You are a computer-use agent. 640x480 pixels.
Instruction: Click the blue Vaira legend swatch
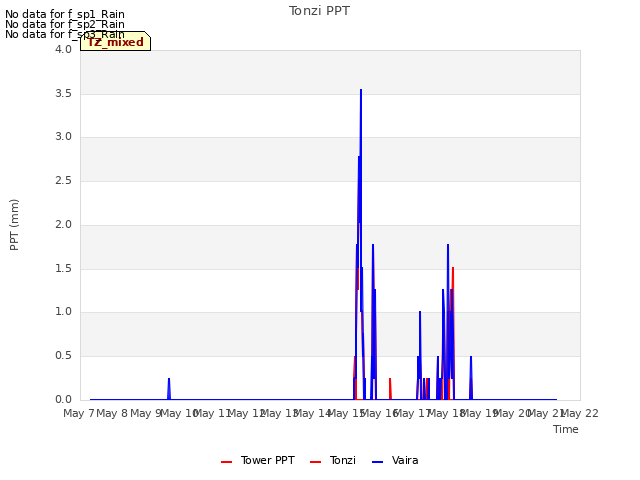point(378,462)
